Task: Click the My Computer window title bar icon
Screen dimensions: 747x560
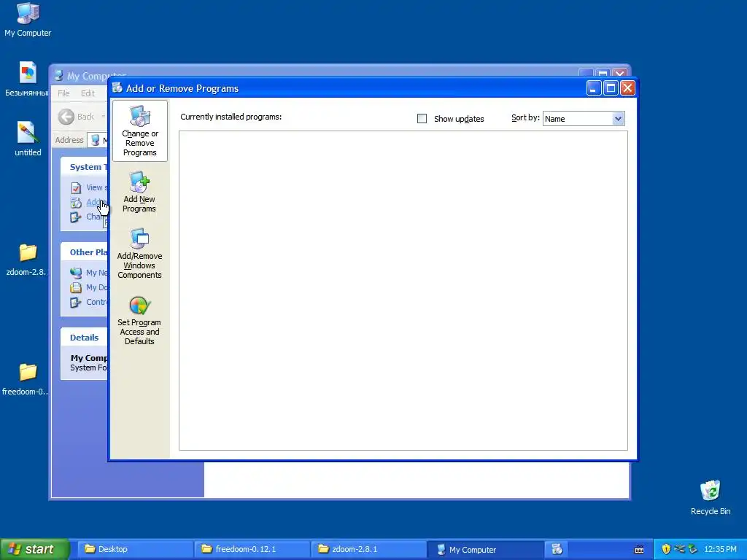Action: [x=58, y=76]
